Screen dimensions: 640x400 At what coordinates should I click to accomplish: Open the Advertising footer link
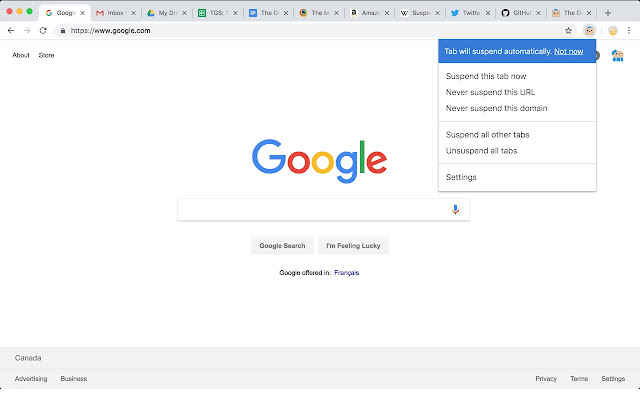(x=31, y=379)
